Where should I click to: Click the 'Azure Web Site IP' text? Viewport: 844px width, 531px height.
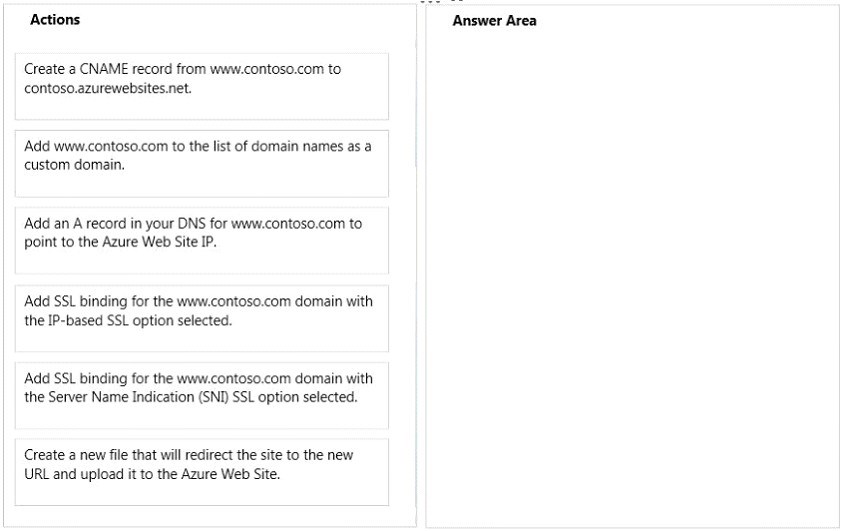tap(159, 242)
